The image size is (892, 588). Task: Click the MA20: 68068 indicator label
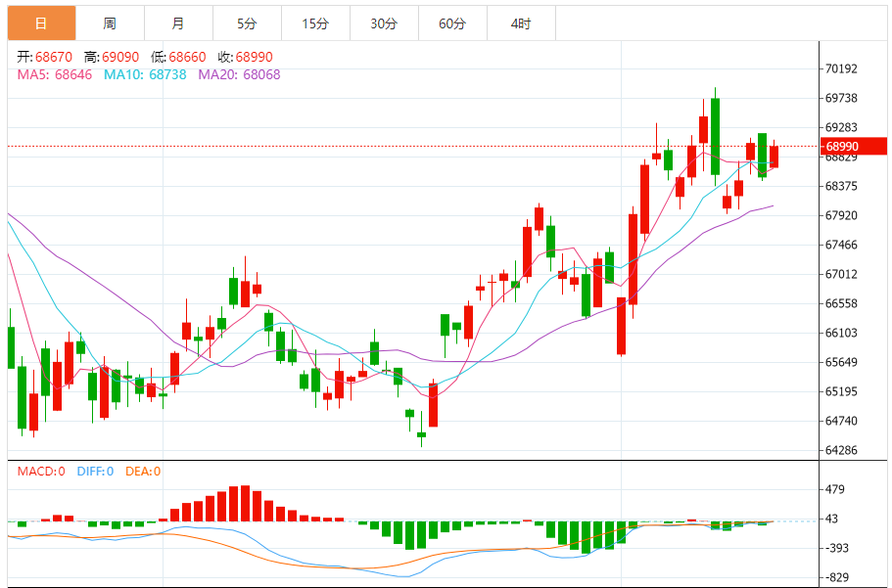239,74
